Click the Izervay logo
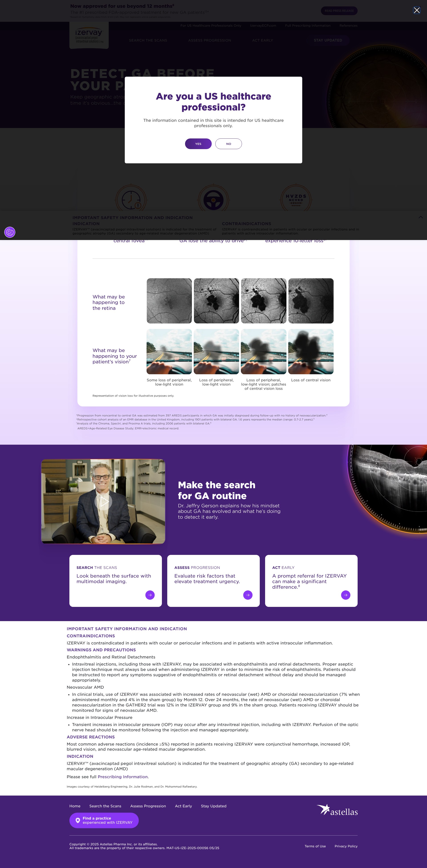This screenshot has height=868, width=427. tap(89, 35)
